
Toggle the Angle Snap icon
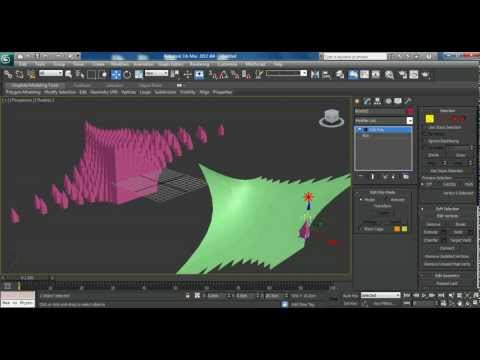pos(224,74)
